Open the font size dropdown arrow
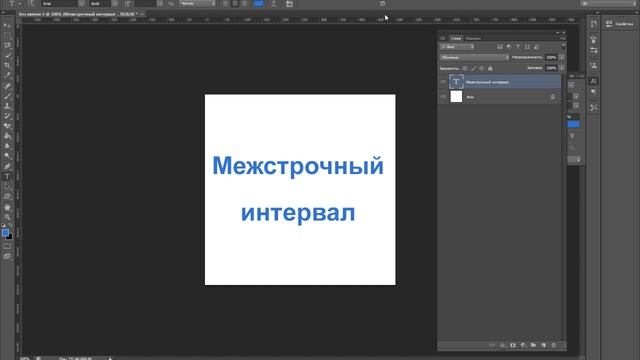This screenshot has width=640, height=360. (160, 4)
